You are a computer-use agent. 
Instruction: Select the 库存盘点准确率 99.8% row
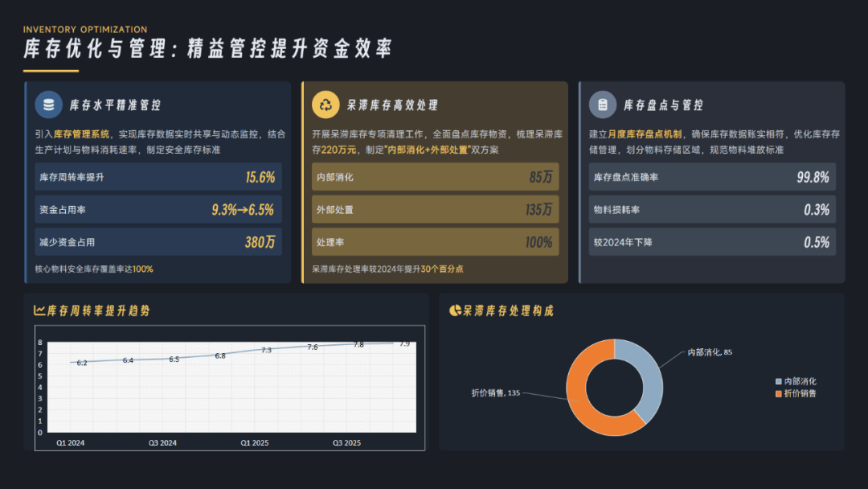pos(711,177)
